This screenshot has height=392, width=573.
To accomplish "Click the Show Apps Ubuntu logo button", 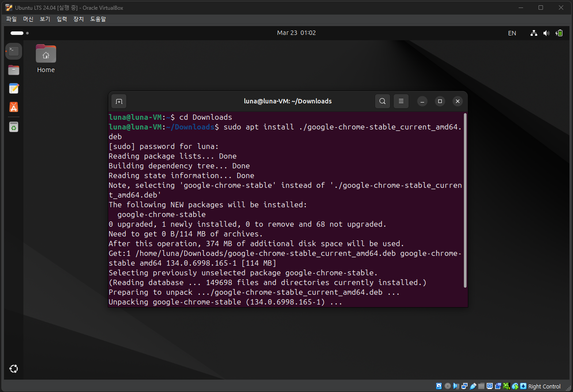I will click(14, 369).
